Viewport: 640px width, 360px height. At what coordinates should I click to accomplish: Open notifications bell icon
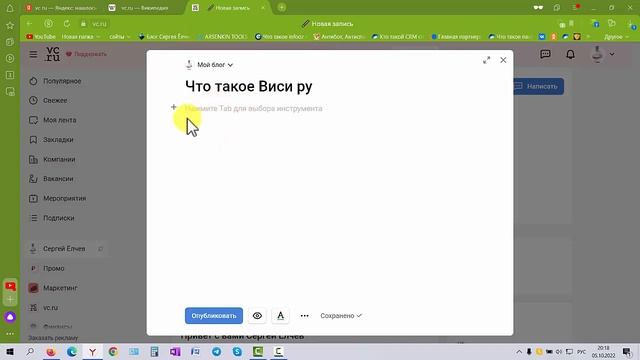click(570, 54)
